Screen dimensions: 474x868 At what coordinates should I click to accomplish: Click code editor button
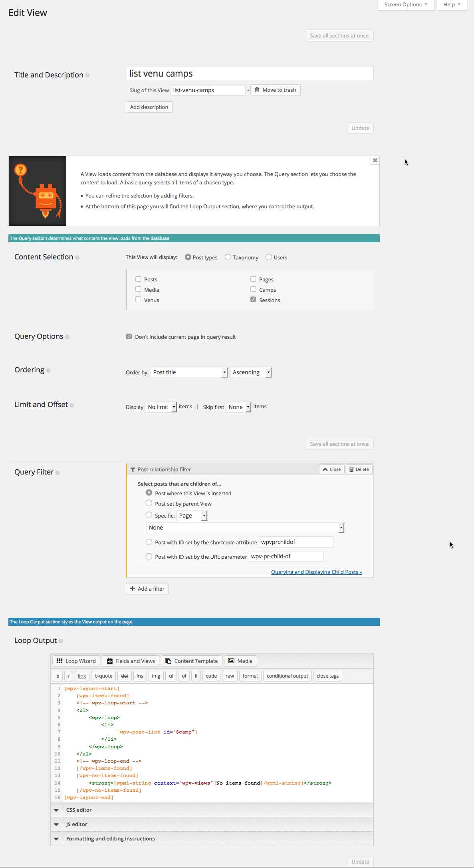click(x=212, y=676)
